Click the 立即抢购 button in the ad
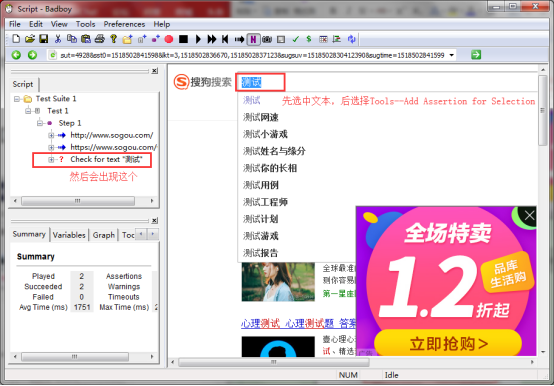 tap(448, 343)
